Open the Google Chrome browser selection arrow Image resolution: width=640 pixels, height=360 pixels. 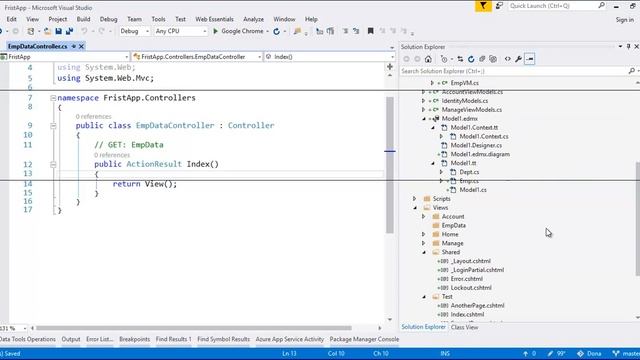(267, 31)
